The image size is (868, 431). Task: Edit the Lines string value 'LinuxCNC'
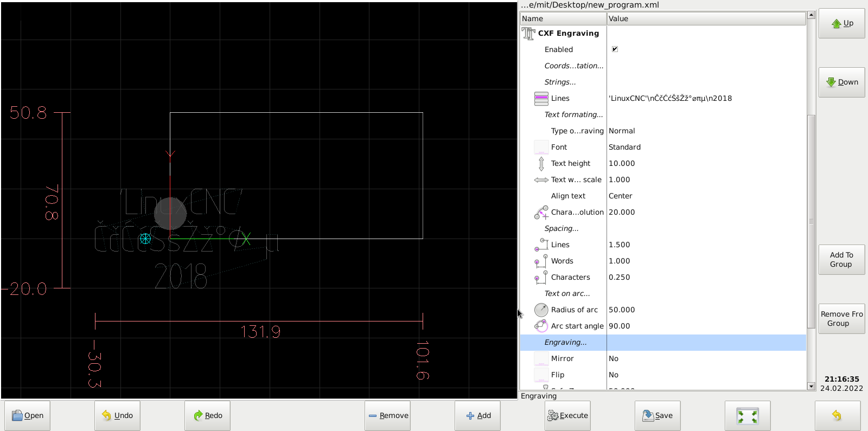[x=670, y=98]
